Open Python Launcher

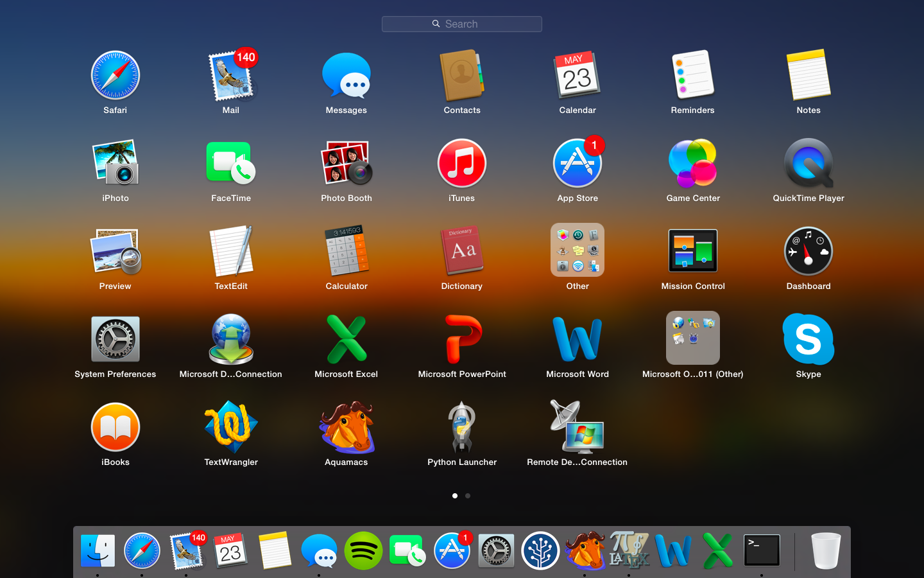tap(462, 428)
